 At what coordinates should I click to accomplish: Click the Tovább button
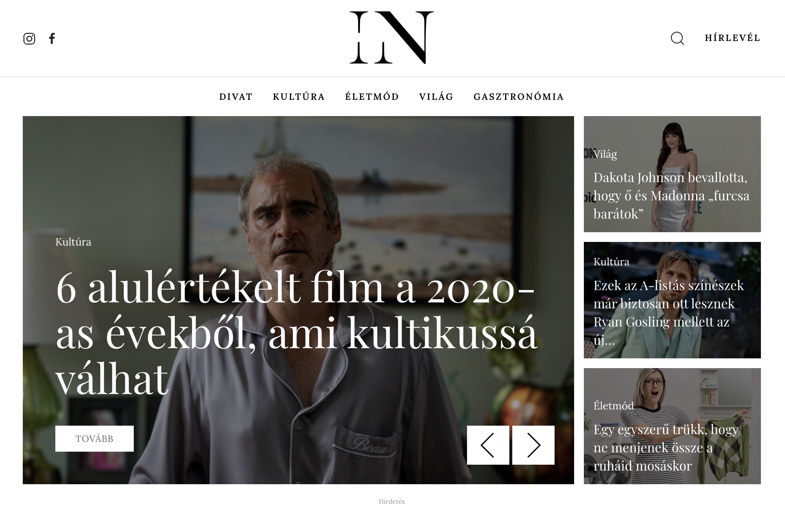coord(95,438)
